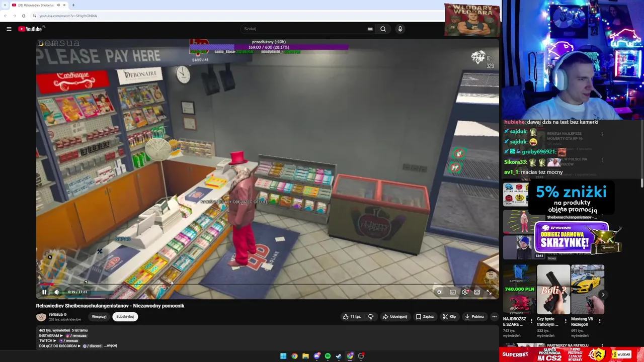Dislike the video with thumbs-down icon
Screen dimensions: 644x362
coord(371,317)
